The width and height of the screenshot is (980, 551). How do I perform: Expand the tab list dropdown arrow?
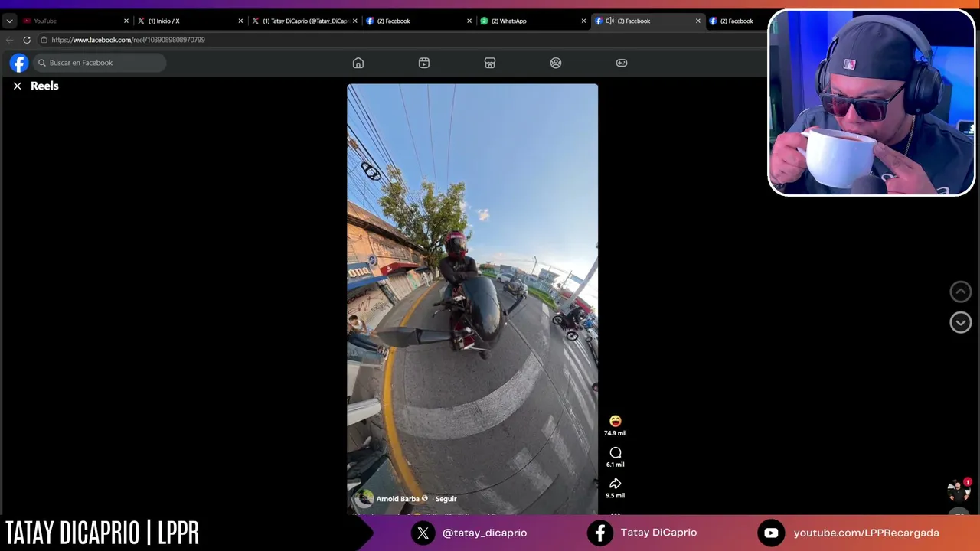coord(9,21)
